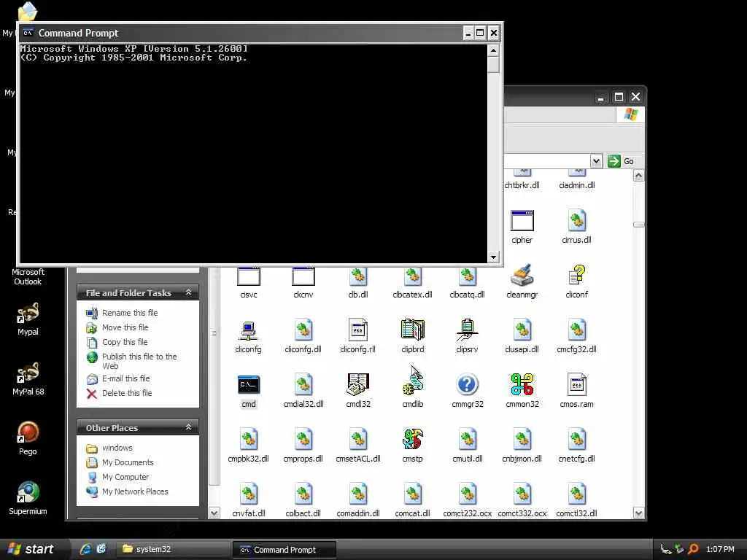The image size is (747, 560).
Task: Select the cliconfg network utility icon
Action: (x=248, y=330)
